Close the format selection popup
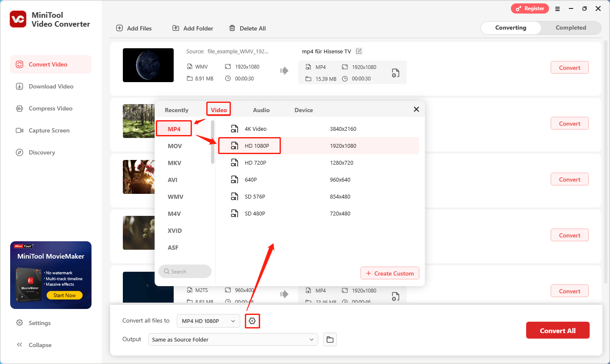This screenshot has height=364, width=610. [416, 109]
